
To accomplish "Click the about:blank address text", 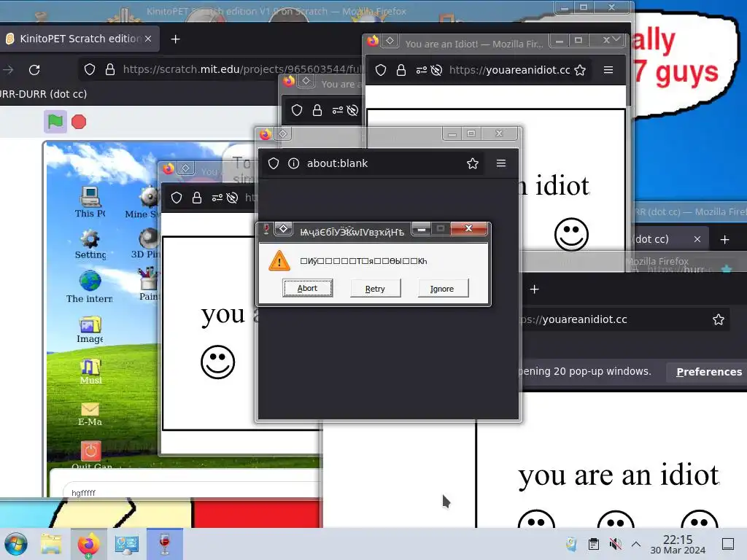I will pos(337,163).
